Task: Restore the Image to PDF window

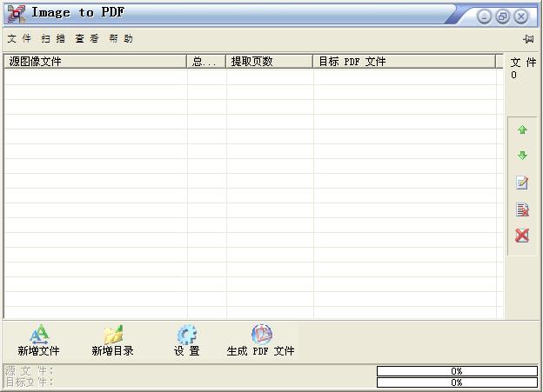Action: coord(502,17)
